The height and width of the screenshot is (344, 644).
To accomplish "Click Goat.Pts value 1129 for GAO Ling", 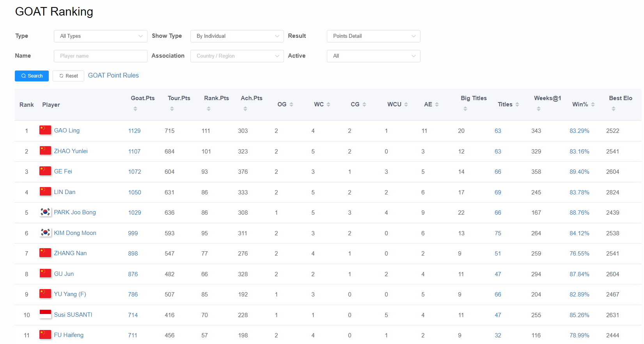I will click(x=135, y=131).
